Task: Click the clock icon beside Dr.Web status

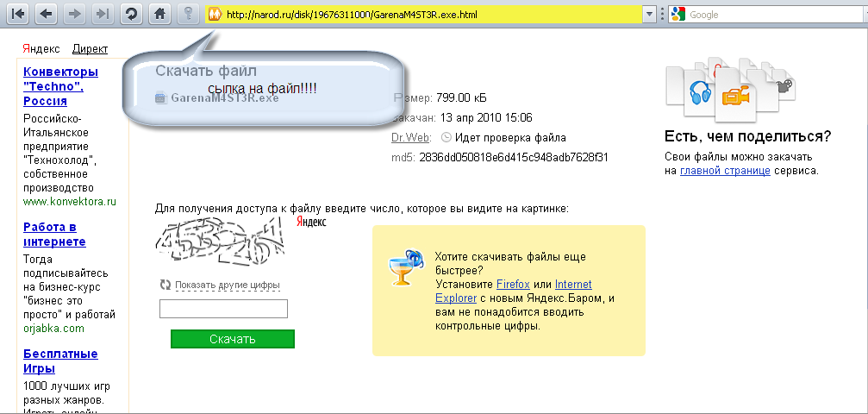Action: tap(446, 137)
